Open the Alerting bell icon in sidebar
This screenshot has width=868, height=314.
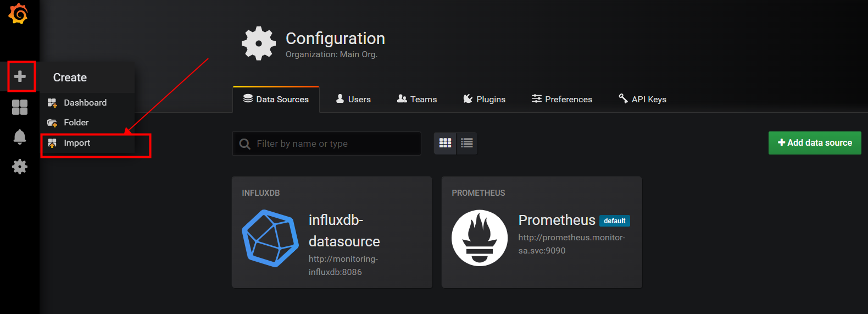20,136
